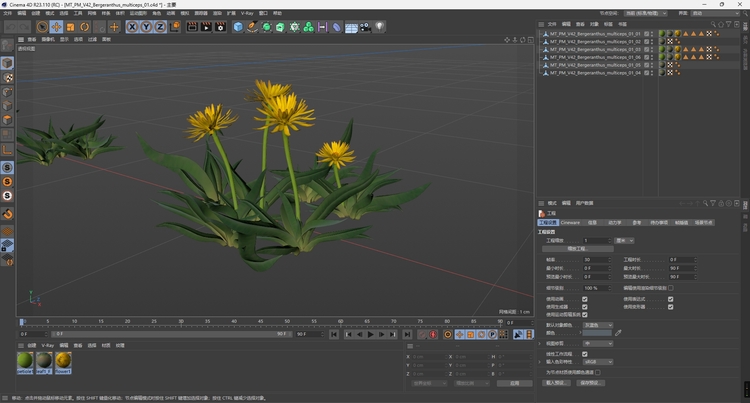The image size is (750, 403).
Task: Open the 输入色彩特性 sRGB dropdown
Action: click(597, 361)
